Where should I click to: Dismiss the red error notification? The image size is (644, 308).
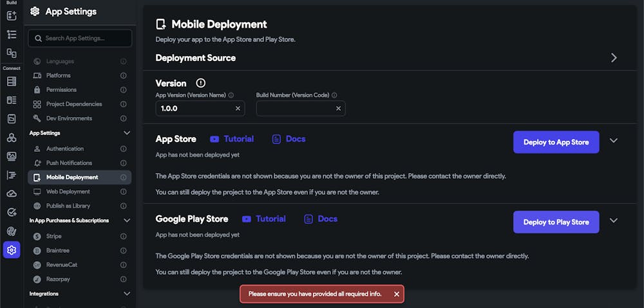(x=397, y=294)
